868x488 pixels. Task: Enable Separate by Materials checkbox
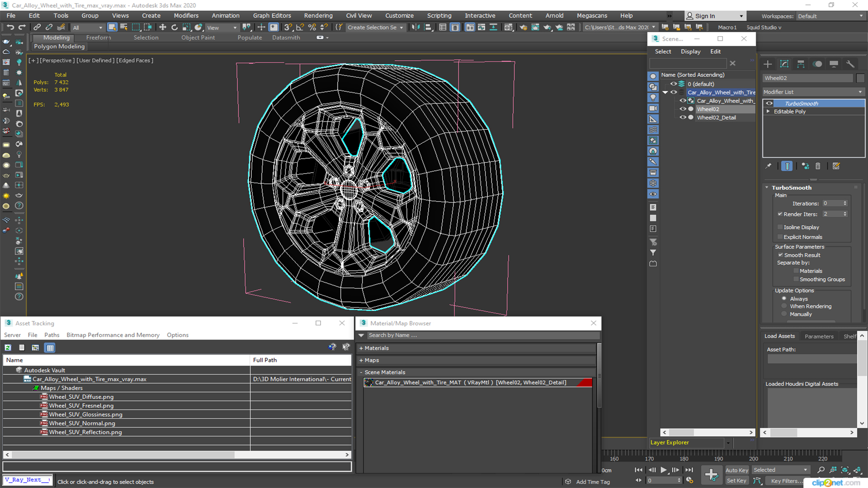pos(796,271)
